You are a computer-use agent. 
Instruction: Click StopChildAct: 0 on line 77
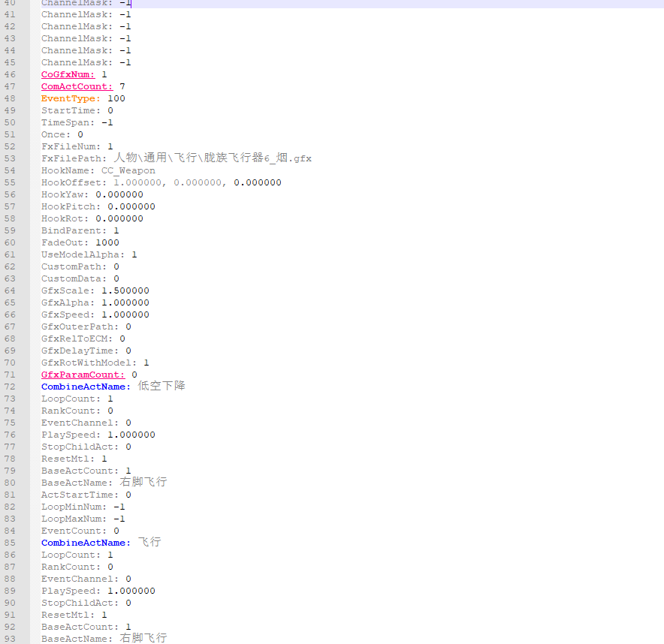86,447
